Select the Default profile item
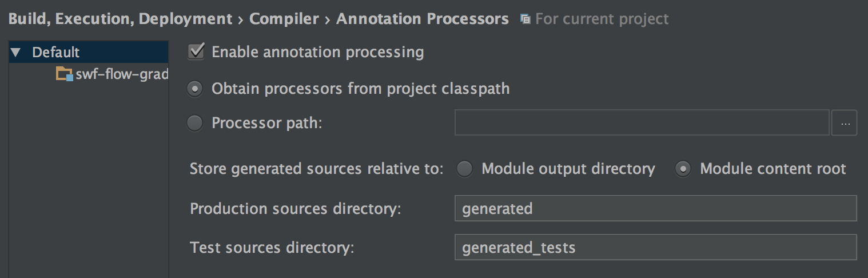The height and width of the screenshot is (278, 868). pos(55,53)
